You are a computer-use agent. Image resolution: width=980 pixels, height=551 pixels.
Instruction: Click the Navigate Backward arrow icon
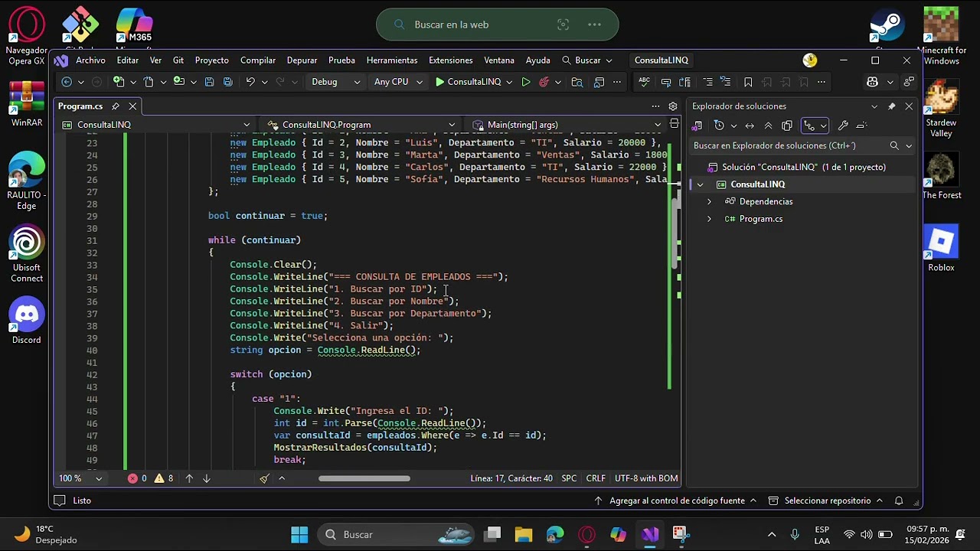pyautogui.click(x=67, y=82)
